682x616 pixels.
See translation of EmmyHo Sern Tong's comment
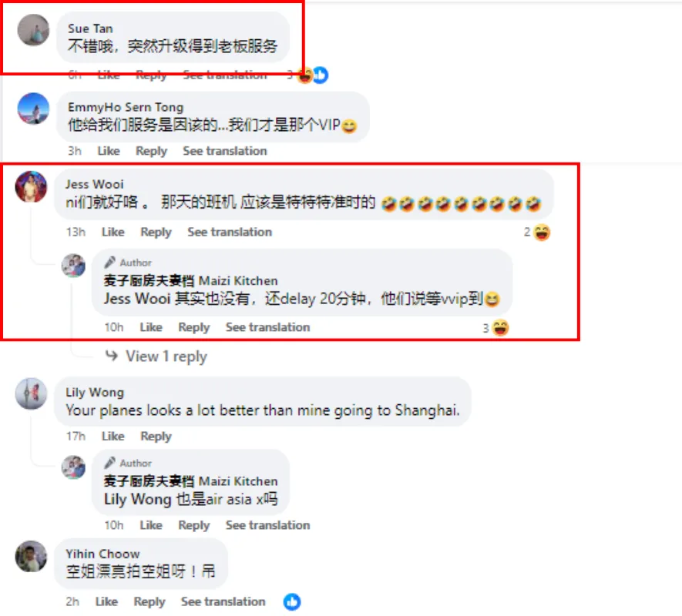tap(225, 151)
